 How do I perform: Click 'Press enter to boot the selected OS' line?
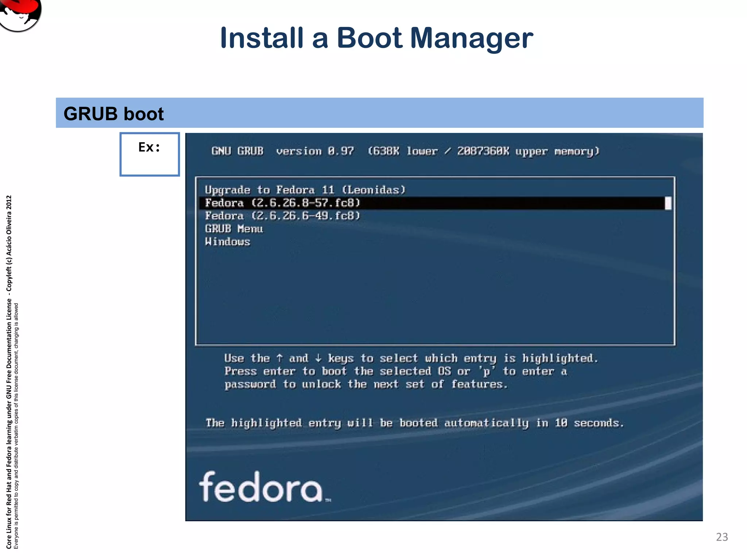click(396, 372)
